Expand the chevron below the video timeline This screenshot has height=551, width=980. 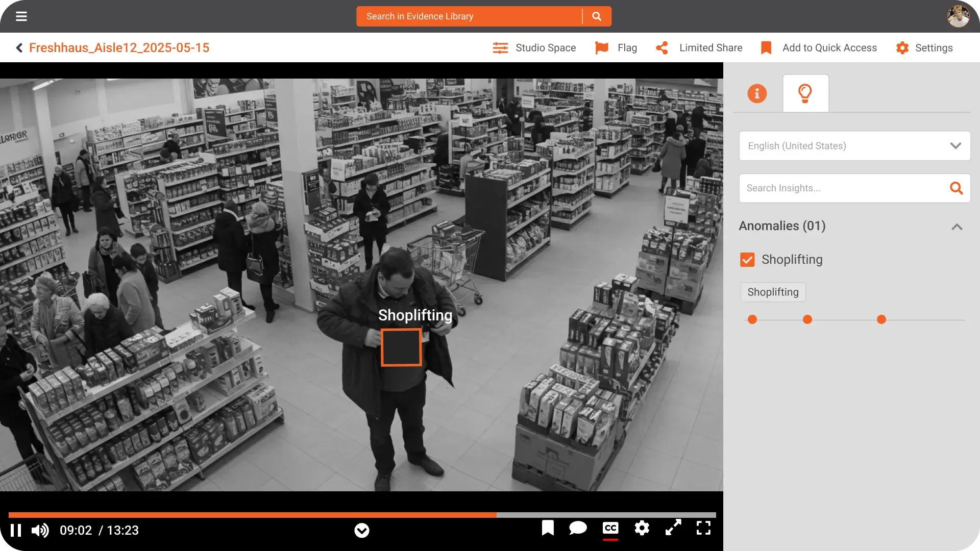361,531
